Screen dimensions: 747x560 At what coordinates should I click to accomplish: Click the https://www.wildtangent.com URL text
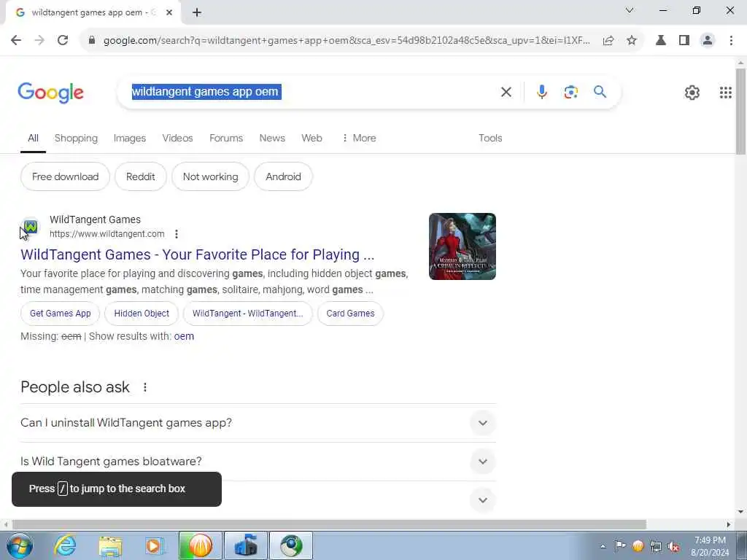[x=107, y=234]
